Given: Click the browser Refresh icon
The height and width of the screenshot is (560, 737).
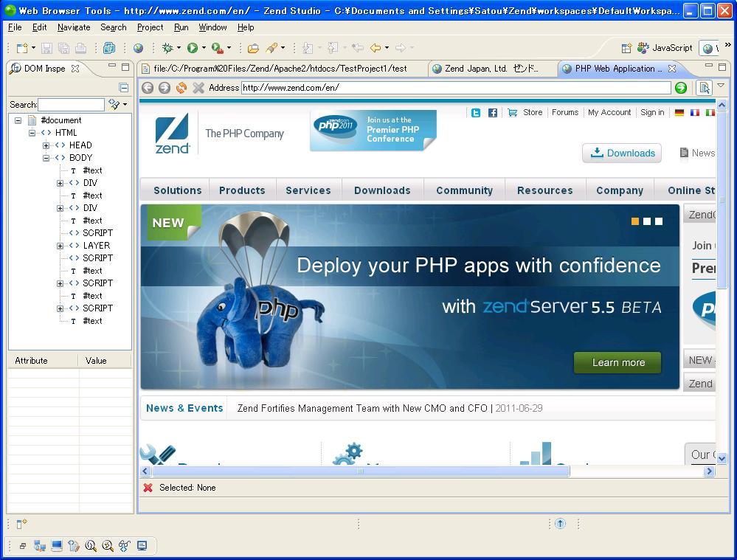Looking at the screenshot, I should pyautogui.click(x=181, y=88).
